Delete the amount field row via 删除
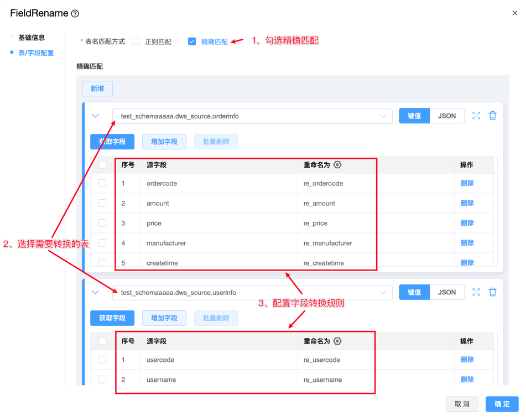Viewport: 526px width, 420px height. (x=467, y=203)
